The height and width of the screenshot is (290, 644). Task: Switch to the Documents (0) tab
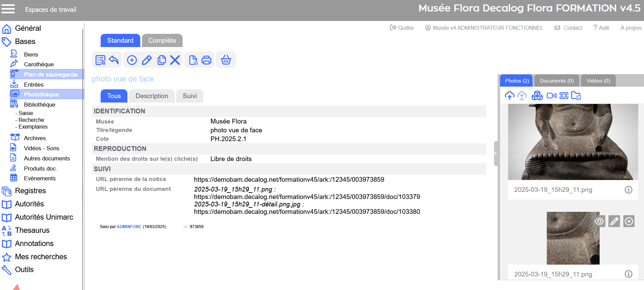click(556, 81)
